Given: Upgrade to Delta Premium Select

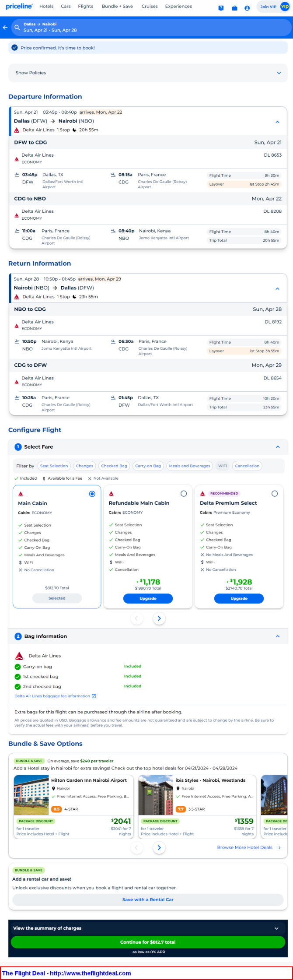Looking at the screenshot, I should (x=239, y=598).
